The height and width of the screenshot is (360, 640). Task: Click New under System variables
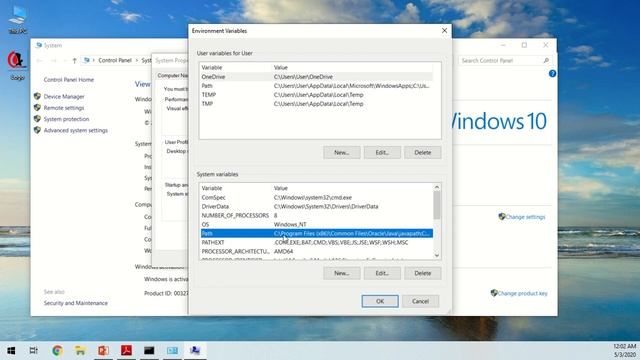click(x=342, y=273)
